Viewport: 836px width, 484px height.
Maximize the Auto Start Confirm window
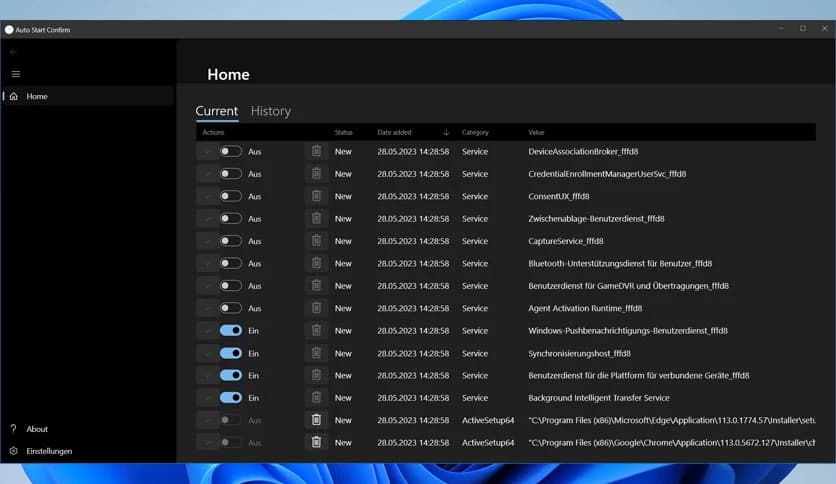pyautogui.click(x=802, y=28)
